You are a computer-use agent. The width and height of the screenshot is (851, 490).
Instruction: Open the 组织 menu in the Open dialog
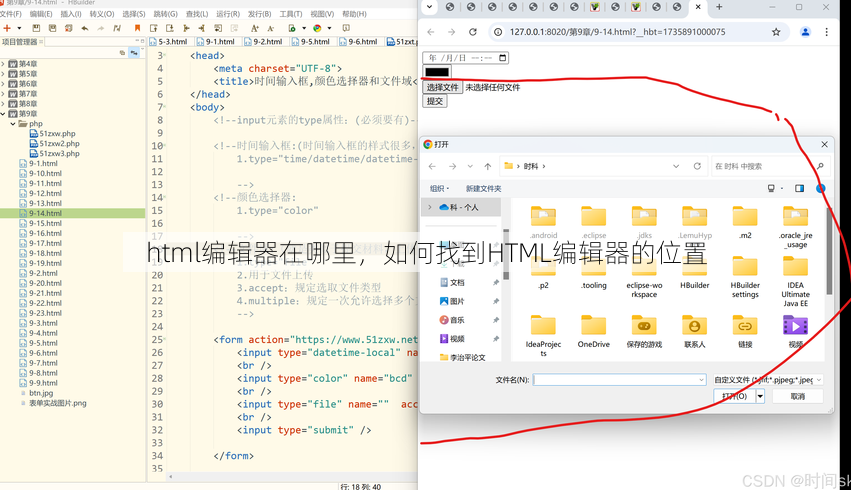439,188
